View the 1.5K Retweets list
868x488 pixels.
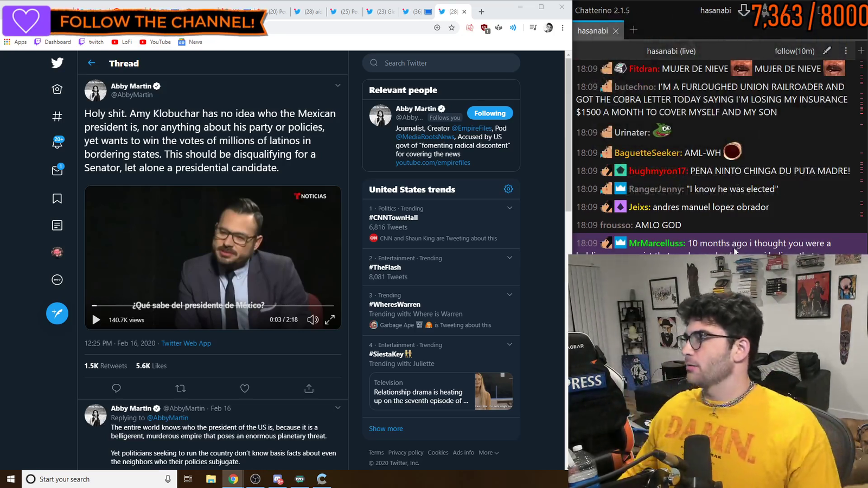point(106,366)
